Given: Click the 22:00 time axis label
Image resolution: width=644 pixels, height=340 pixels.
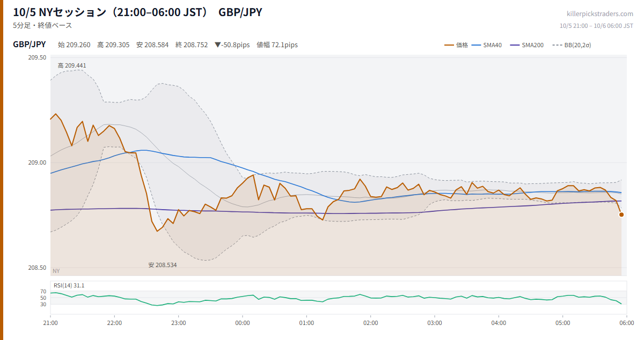Looking at the screenshot, I should pyautogui.click(x=114, y=323).
